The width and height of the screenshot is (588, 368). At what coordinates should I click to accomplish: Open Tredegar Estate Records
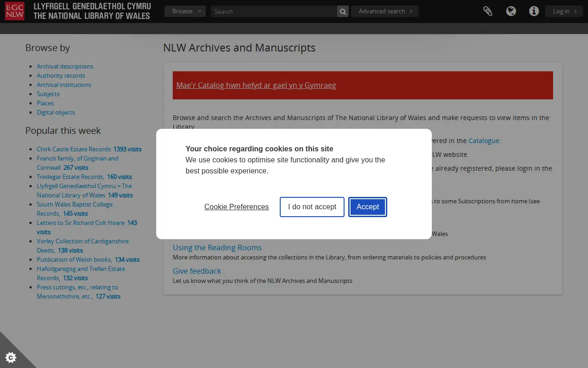pyautogui.click(x=84, y=177)
